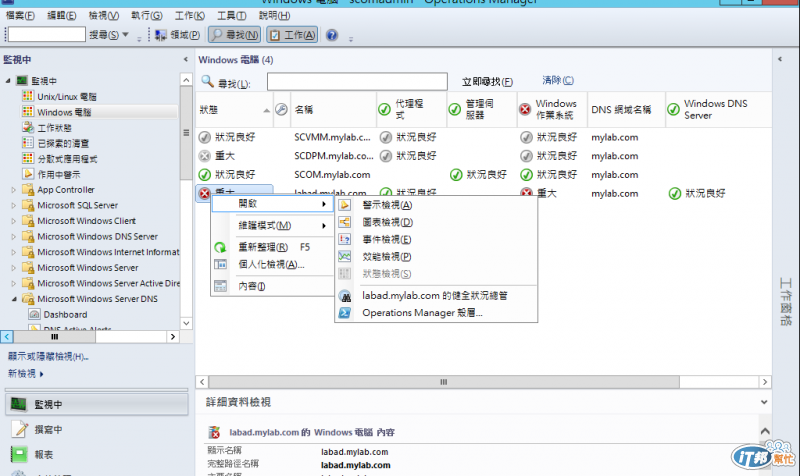The width and height of the screenshot is (800, 476).
Task: Choose 個人化檢視(A)... in the context menu
Action: (272, 264)
